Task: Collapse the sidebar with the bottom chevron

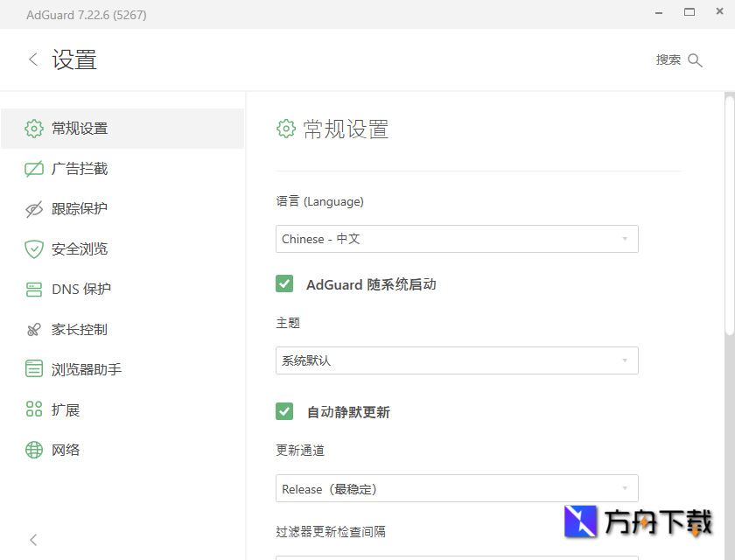Action: click(x=32, y=540)
